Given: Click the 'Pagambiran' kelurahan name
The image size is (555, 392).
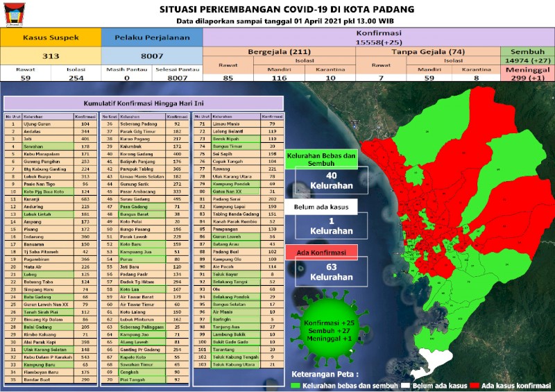Looking at the screenshot, I should point(37,259).
